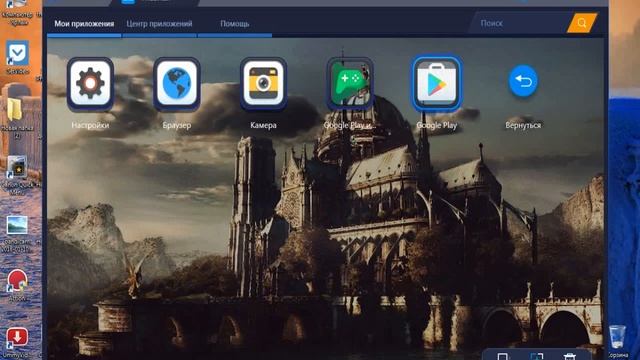Open the Помощь tab
The height and width of the screenshot is (360, 640).
[x=235, y=24]
